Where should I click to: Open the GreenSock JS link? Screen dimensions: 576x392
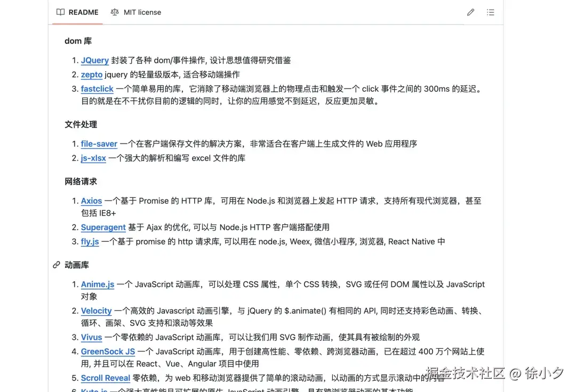pyautogui.click(x=108, y=351)
